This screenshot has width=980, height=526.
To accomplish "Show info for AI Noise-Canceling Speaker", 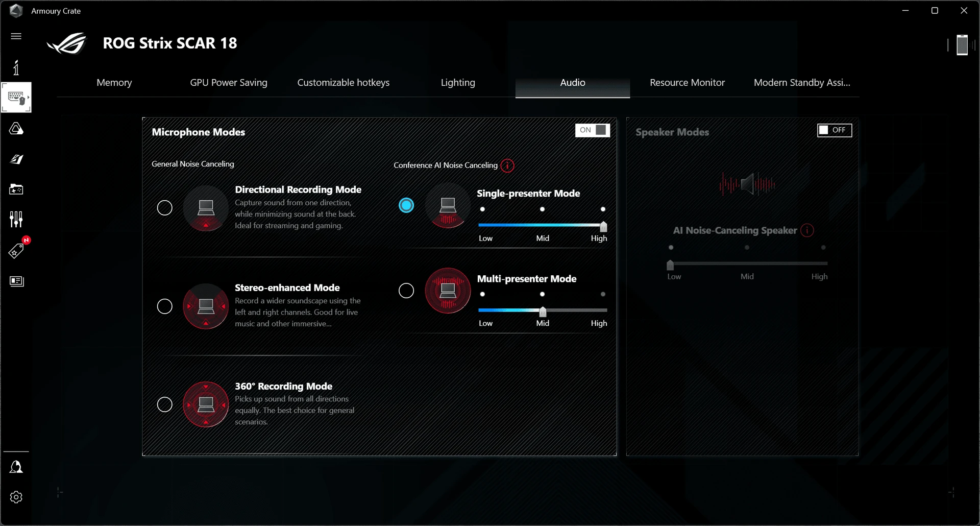I will (807, 230).
